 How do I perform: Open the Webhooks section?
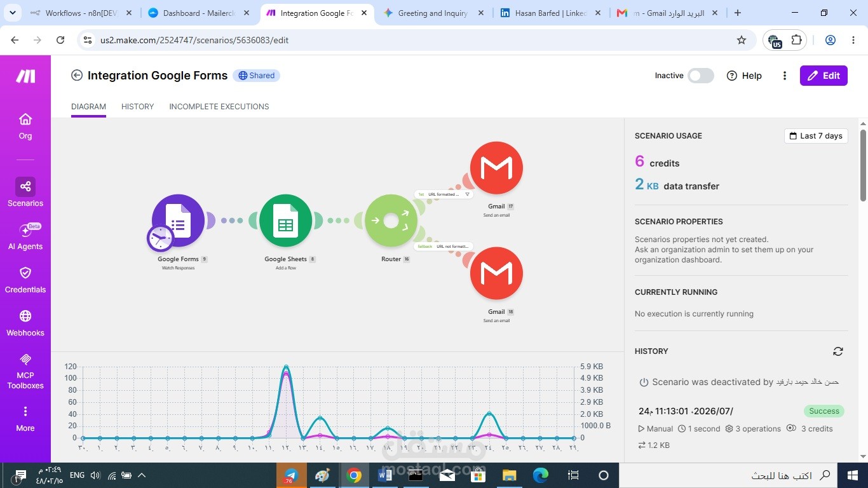[25, 323]
